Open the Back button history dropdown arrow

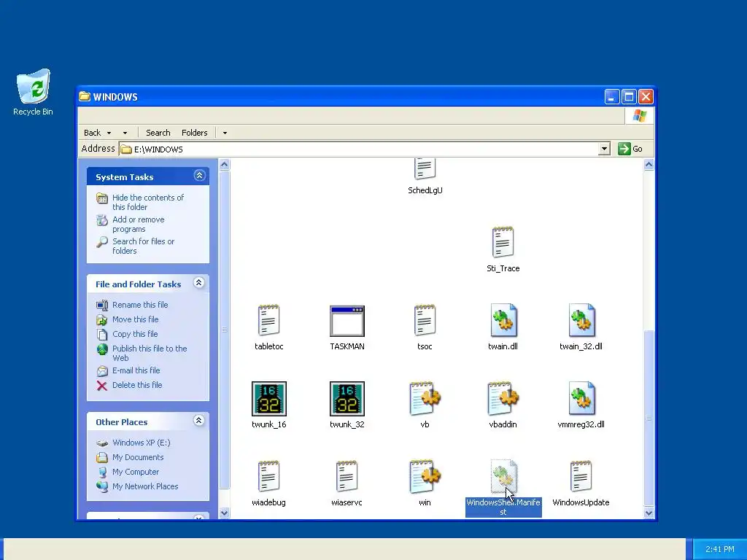tap(109, 133)
